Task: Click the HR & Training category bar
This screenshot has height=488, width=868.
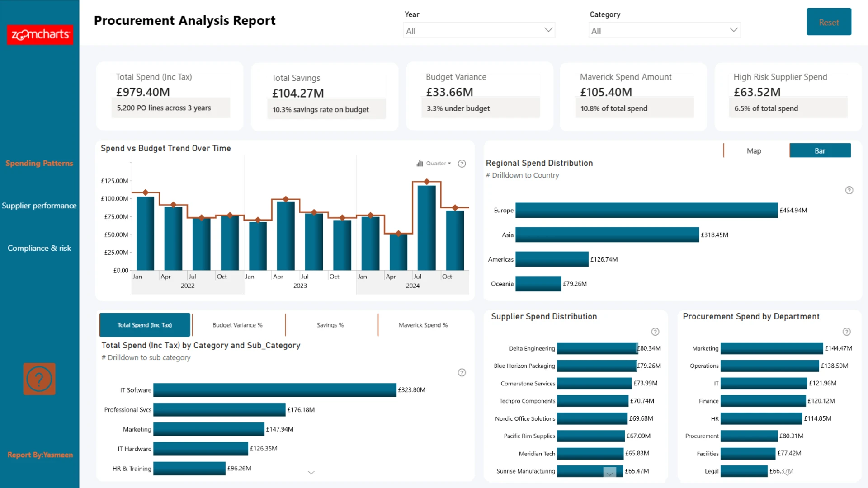Action: pyautogui.click(x=189, y=469)
